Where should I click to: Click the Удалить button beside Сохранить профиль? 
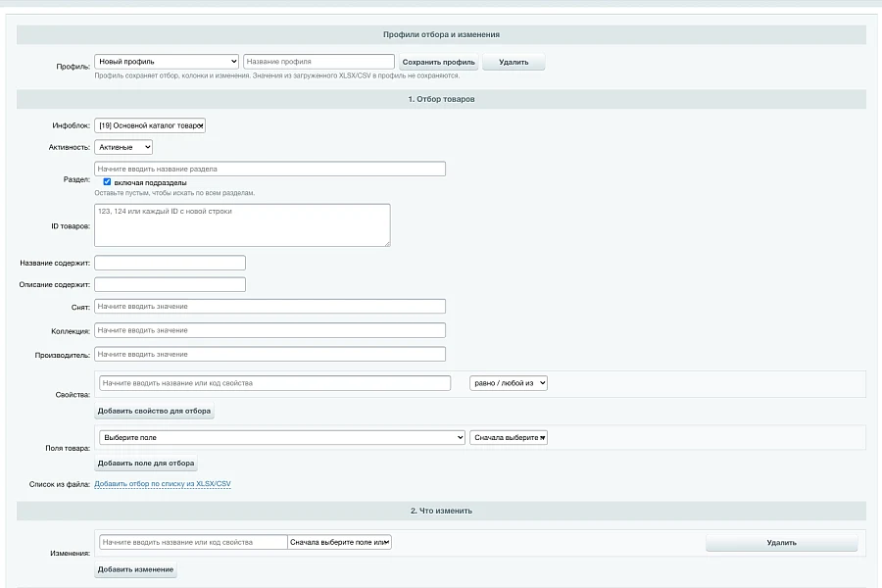(x=514, y=62)
